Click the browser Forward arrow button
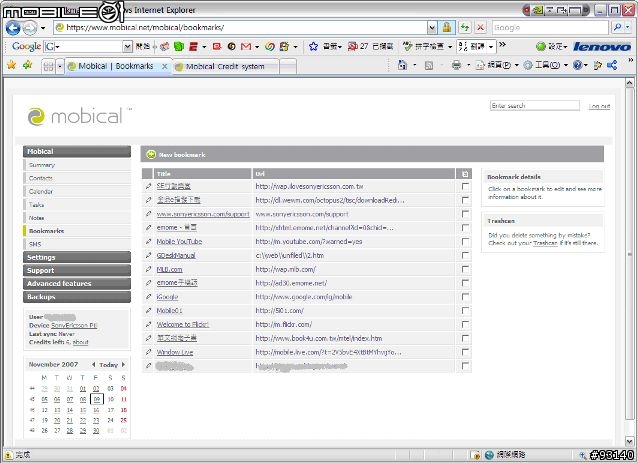 [30, 28]
